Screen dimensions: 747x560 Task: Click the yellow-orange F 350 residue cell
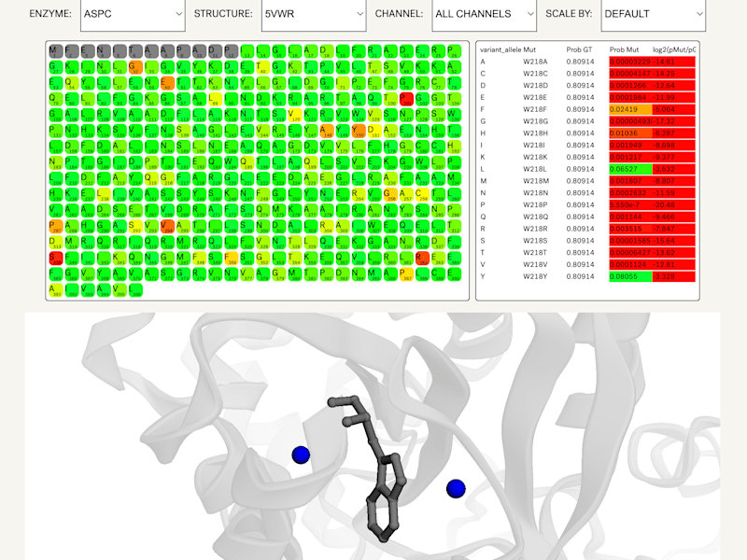pos(232,258)
